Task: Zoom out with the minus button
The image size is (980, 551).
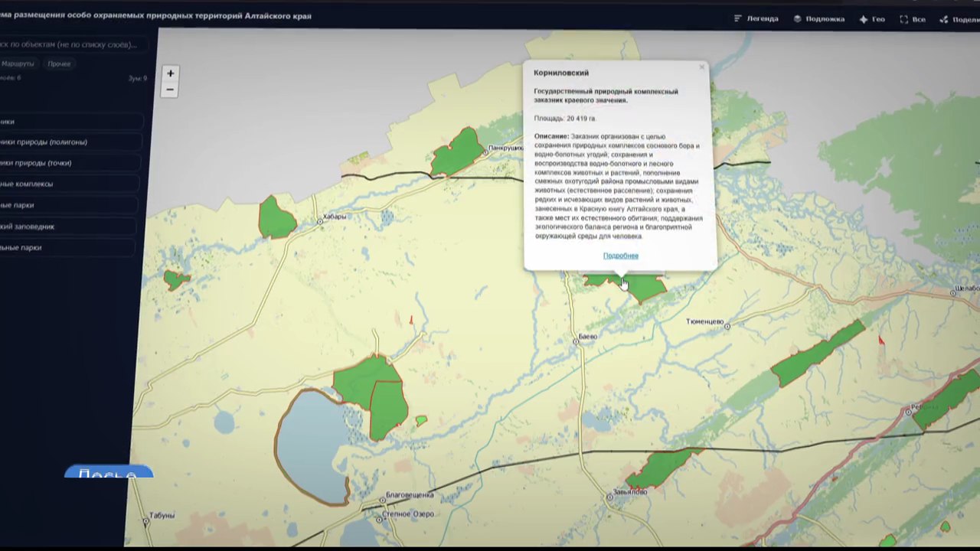Action: pos(170,90)
